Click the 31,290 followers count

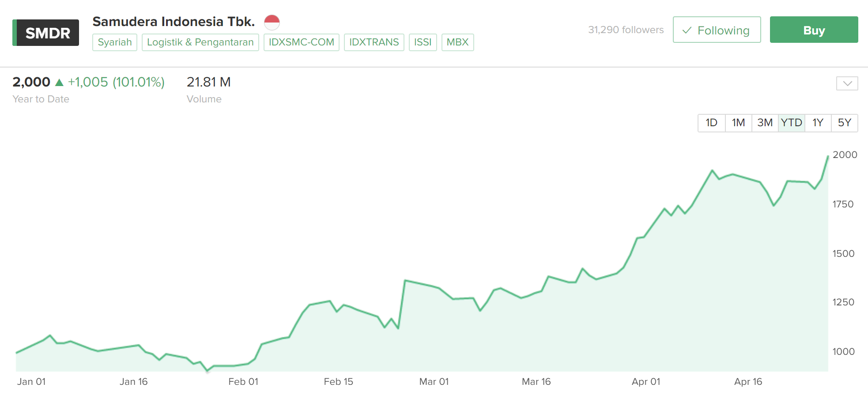click(626, 30)
